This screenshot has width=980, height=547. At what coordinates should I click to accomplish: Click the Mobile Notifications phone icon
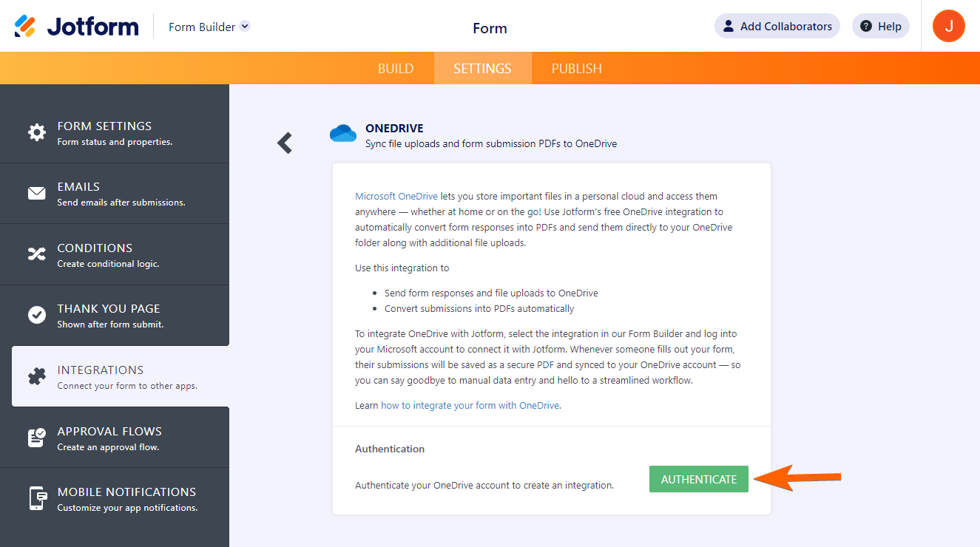point(37,498)
